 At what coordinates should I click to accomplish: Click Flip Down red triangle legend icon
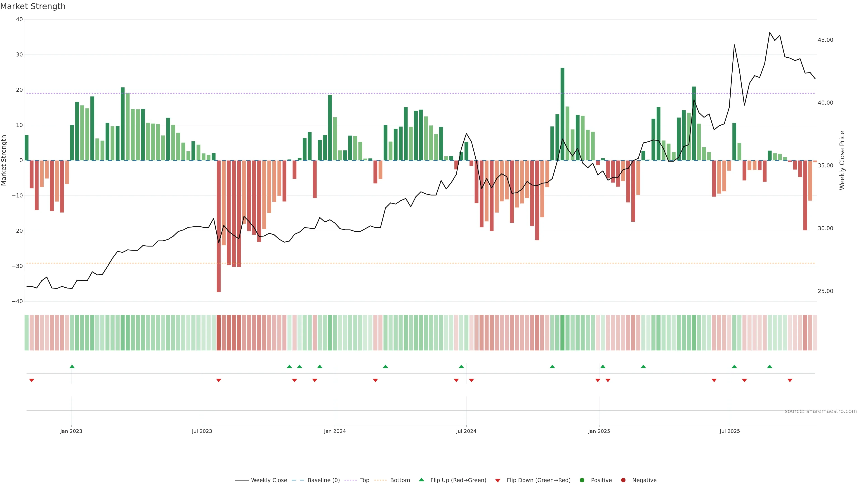click(498, 481)
